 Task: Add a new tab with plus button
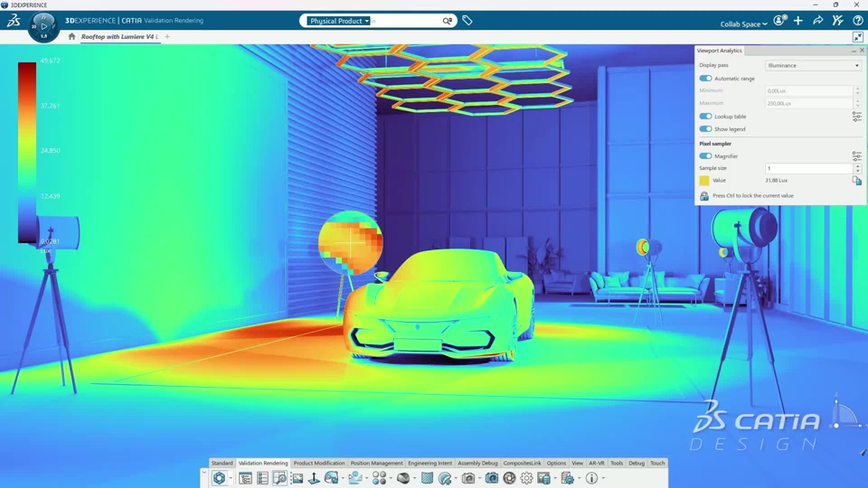tap(167, 36)
